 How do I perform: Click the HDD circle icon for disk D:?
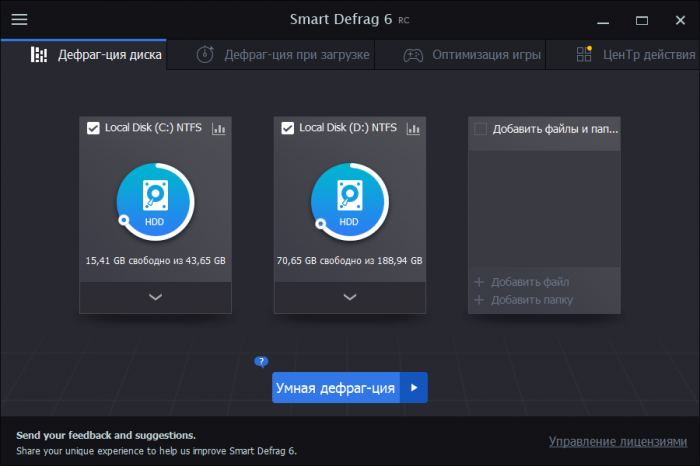pyautogui.click(x=349, y=203)
